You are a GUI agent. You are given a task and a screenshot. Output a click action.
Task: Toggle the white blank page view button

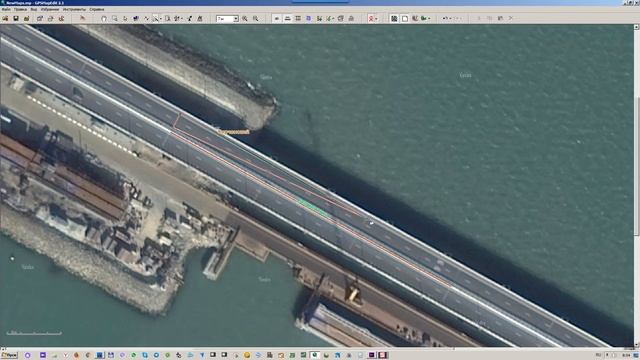tap(404, 18)
